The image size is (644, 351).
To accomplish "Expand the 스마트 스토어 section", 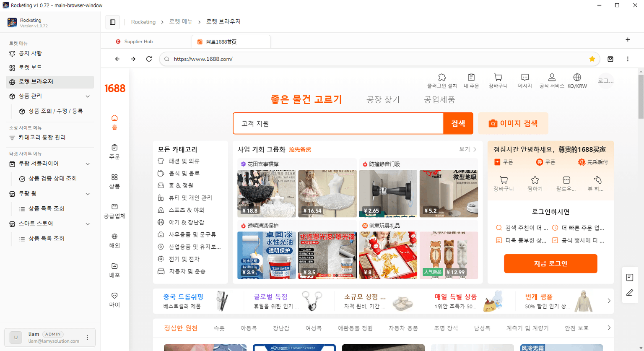I will 49,224.
